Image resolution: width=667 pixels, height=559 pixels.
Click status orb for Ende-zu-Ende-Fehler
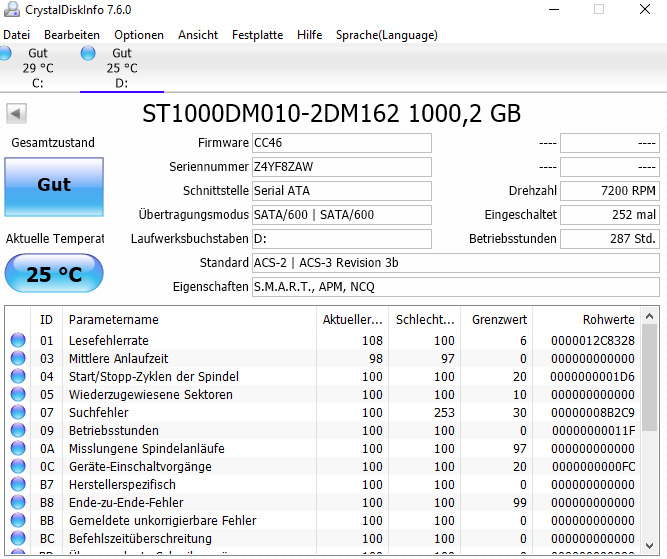coord(18,502)
